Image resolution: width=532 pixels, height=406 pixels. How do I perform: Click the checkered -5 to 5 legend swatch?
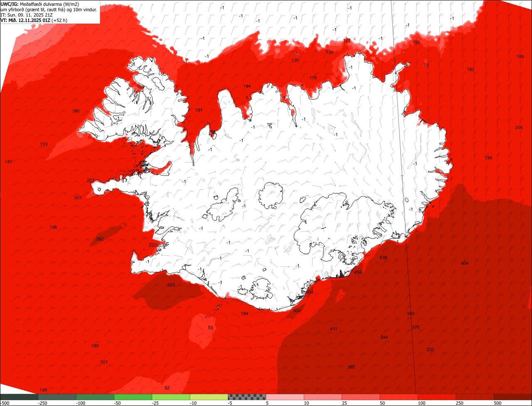(x=247, y=397)
